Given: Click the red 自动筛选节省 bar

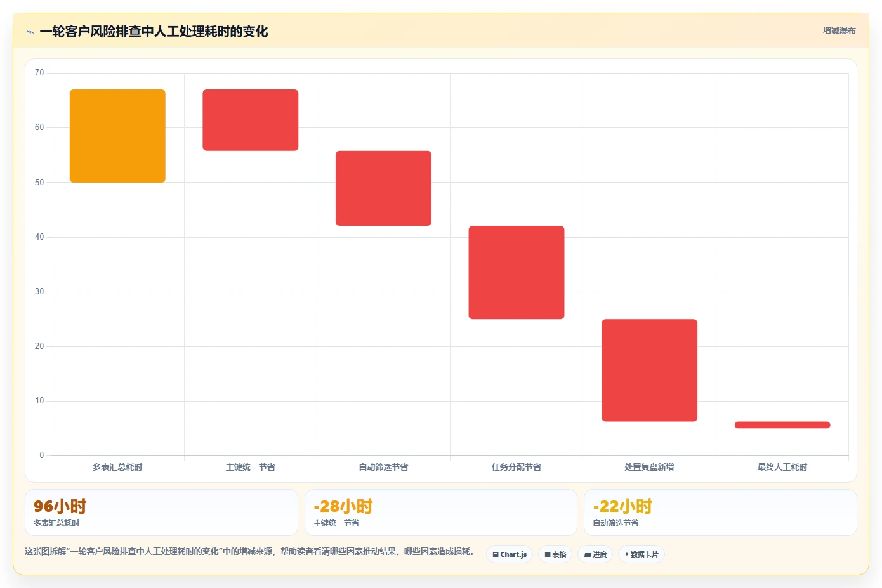Looking at the screenshot, I should tap(383, 188).
